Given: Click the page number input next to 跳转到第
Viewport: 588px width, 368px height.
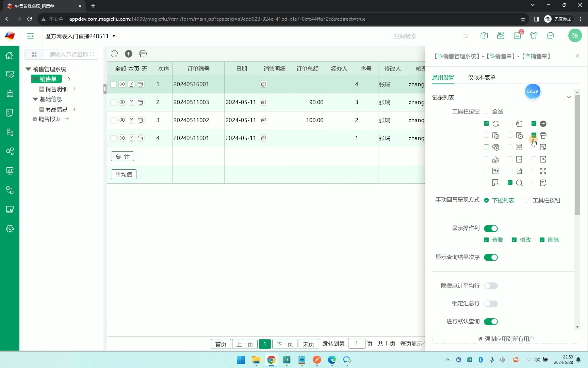Looking at the screenshot, I should point(357,343).
